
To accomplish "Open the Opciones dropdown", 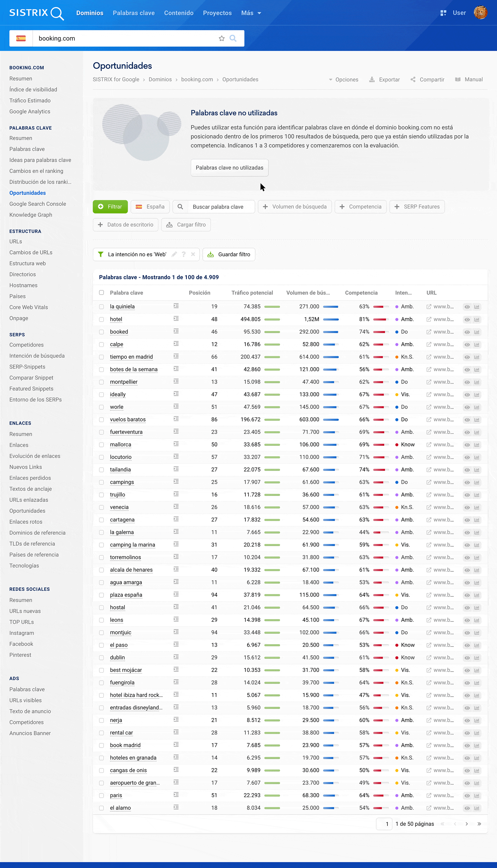I will click(x=343, y=79).
